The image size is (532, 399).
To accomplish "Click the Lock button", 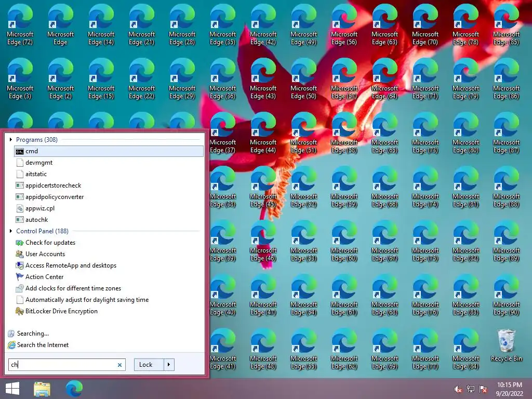I will coord(149,365).
